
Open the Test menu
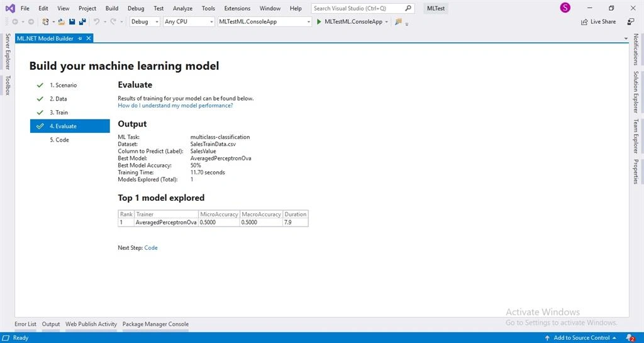158,8
